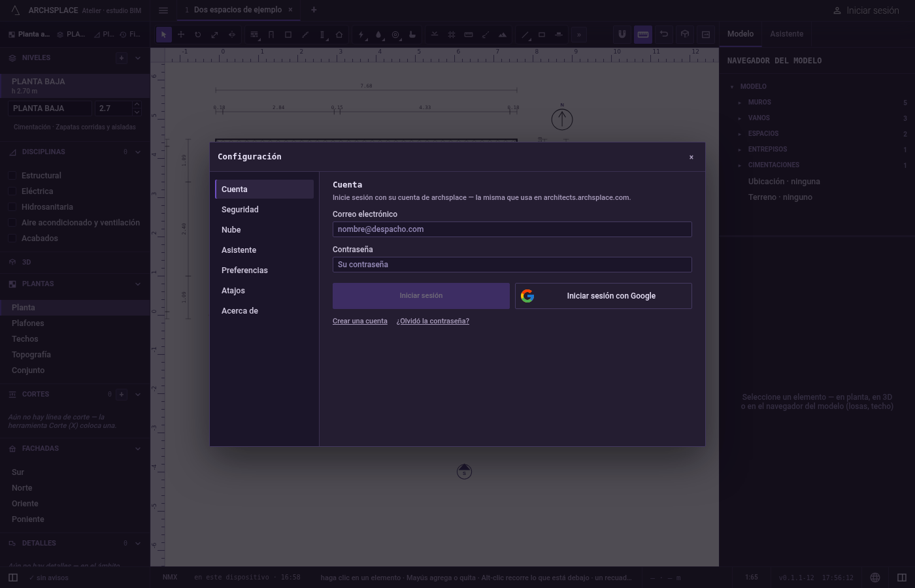915x588 pixels.
Task: Click the undo arrow icon
Action: click(664, 35)
